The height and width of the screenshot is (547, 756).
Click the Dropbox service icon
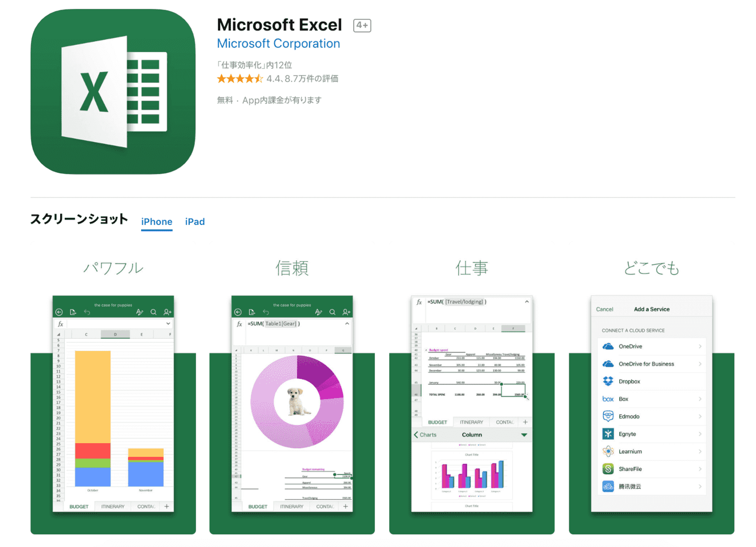coord(608,381)
